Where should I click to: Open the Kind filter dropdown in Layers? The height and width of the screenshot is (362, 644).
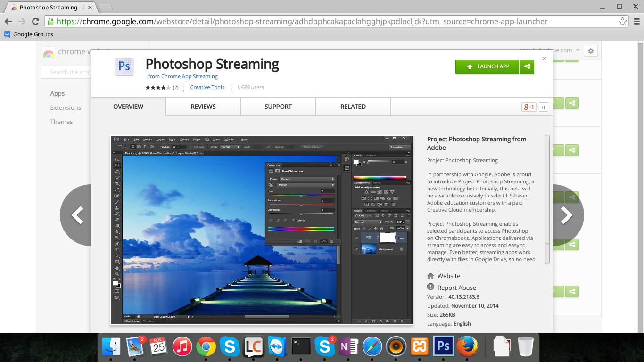point(363,215)
